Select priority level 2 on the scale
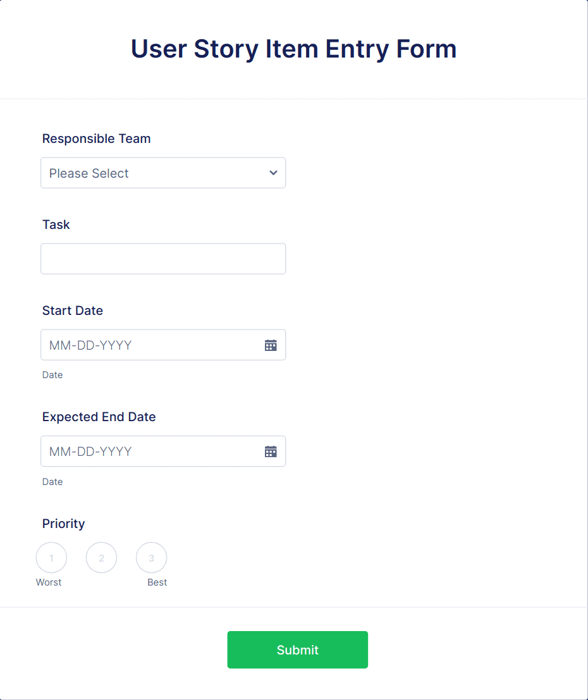588x700 pixels. click(101, 557)
